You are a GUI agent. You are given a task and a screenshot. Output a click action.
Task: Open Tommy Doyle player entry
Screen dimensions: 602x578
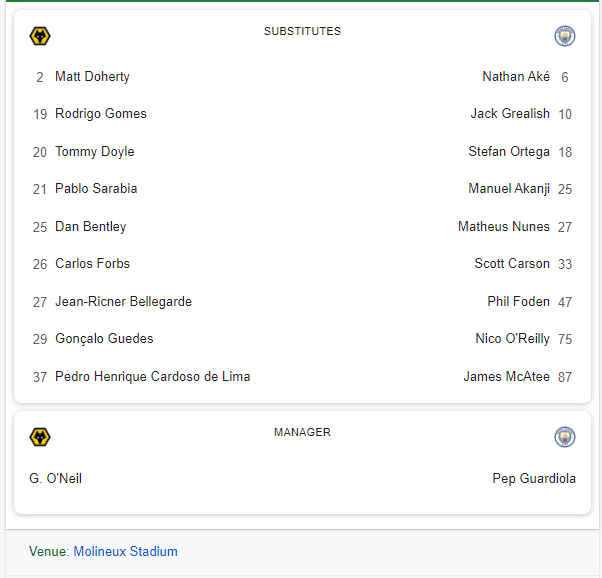(x=94, y=152)
